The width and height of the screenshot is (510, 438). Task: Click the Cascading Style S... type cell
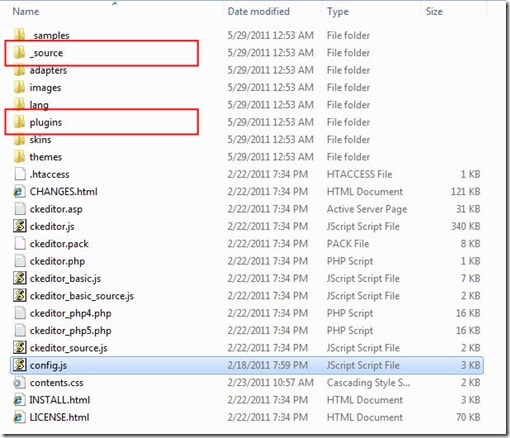(368, 383)
